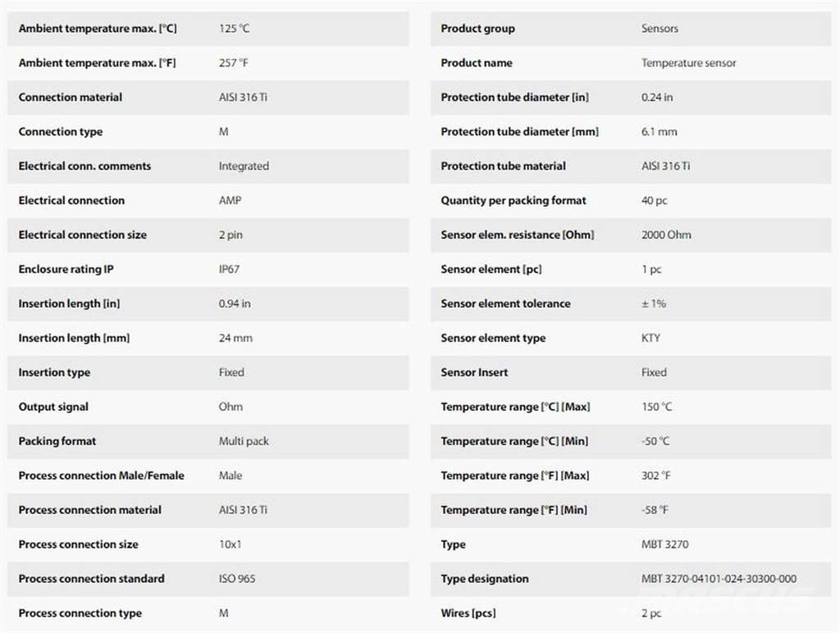Screen dimensions: 840x633
Task: Click the Connection material row label
Action: [x=71, y=97]
